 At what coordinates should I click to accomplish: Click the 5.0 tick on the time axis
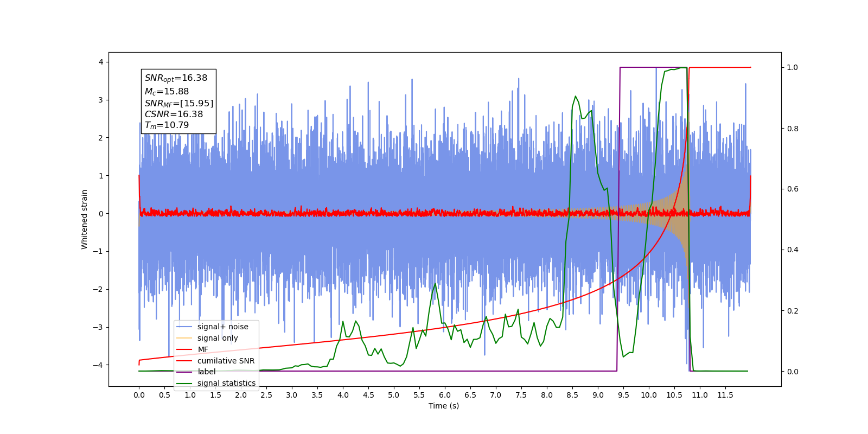394,395
